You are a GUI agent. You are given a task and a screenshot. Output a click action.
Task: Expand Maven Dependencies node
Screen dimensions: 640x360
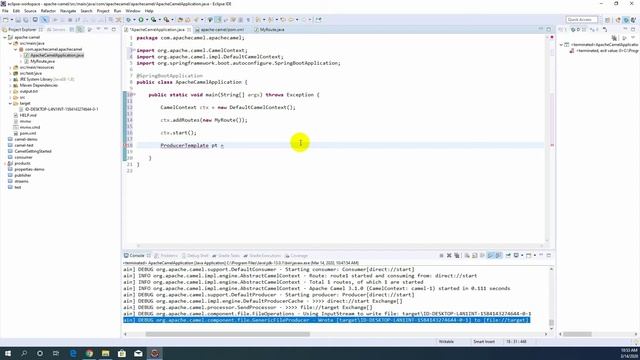pos(10,85)
